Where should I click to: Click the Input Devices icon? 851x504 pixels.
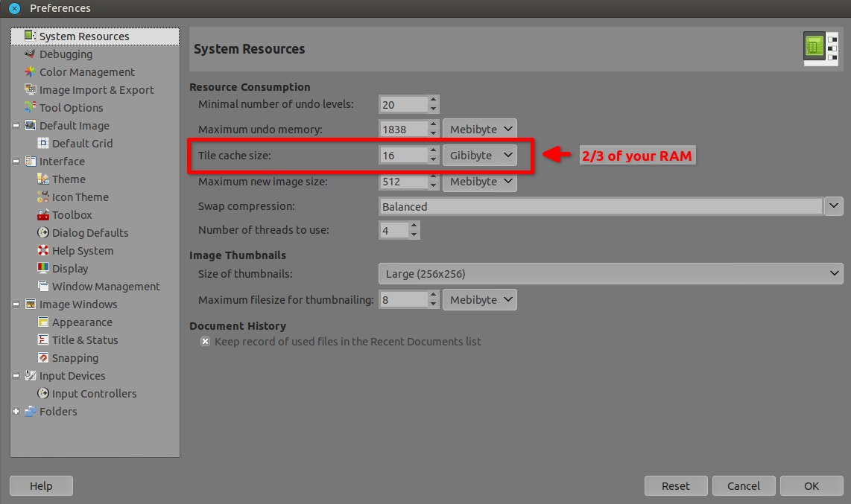click(x=31, y=375)
